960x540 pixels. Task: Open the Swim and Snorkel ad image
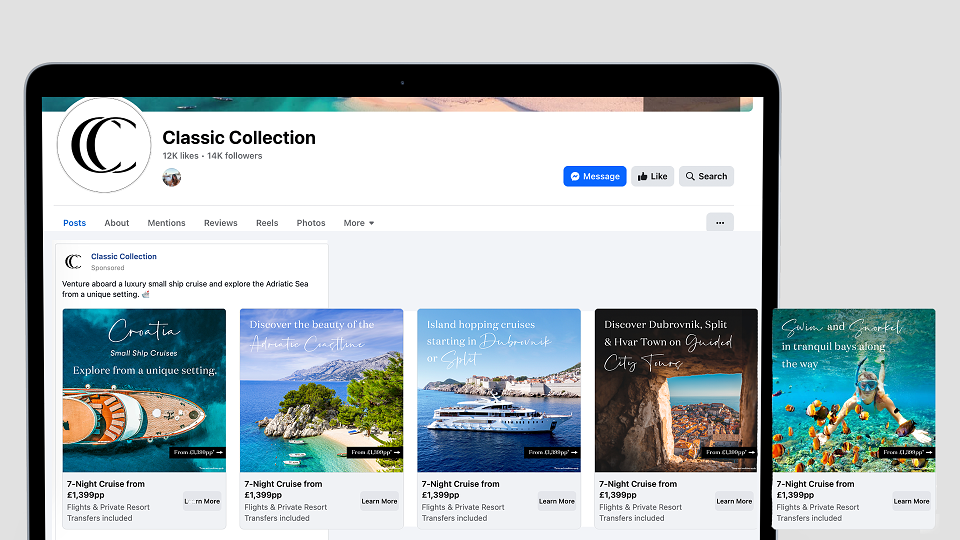click(853, 390)
